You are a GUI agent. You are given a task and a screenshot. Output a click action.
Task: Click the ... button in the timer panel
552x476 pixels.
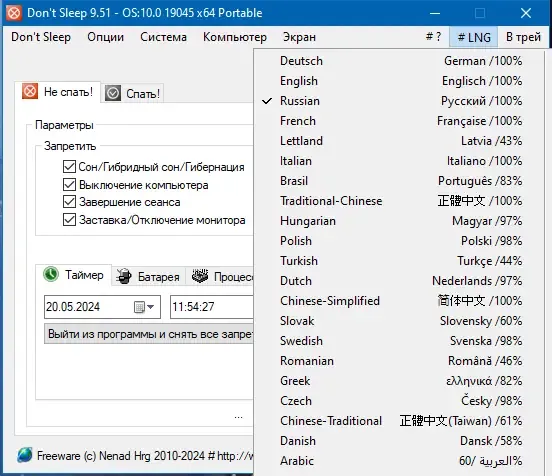pyautogui.click(x=238, y=417)
